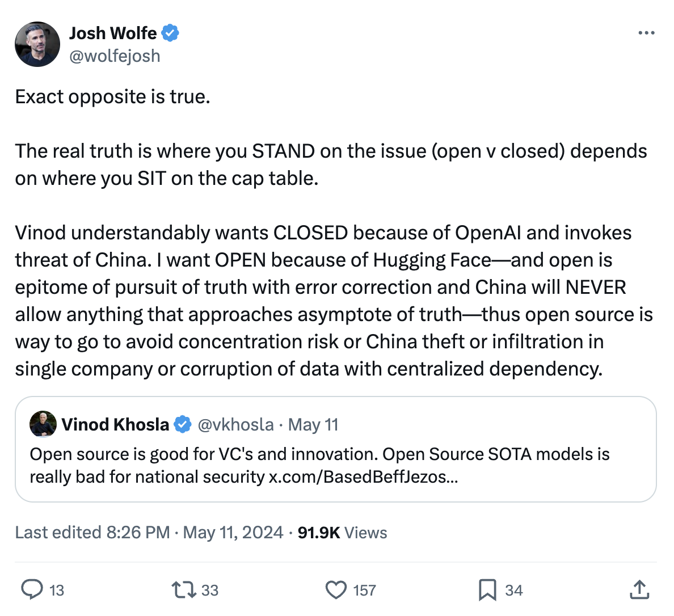Click the Vinod Khosla name in quote

[x=115, y=424]
